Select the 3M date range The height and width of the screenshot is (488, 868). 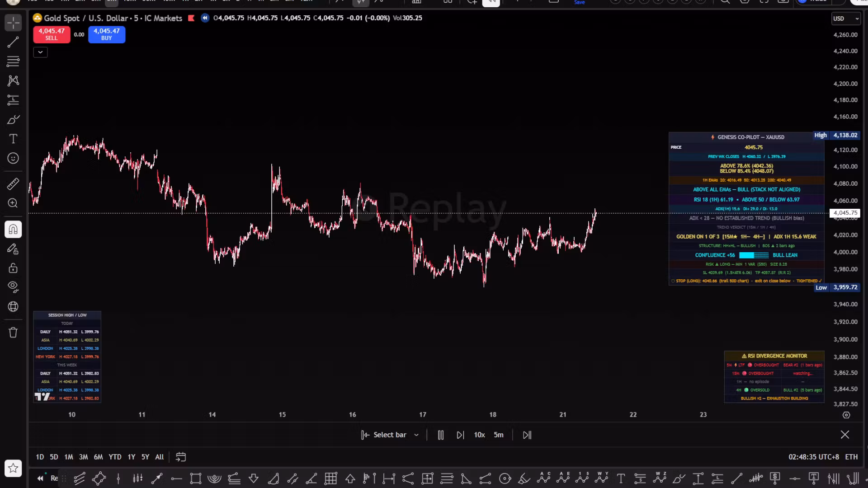pyautogui.click(x=83, y=457)
